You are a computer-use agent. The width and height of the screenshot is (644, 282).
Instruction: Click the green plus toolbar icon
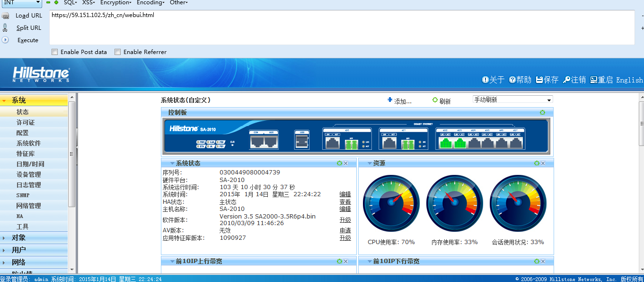tap(56, 2)
